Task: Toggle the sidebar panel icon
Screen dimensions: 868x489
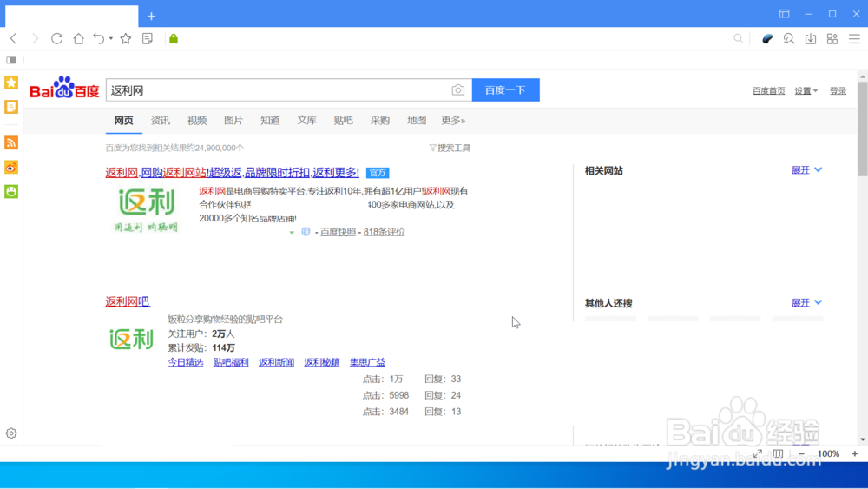Action: (11, 60)
